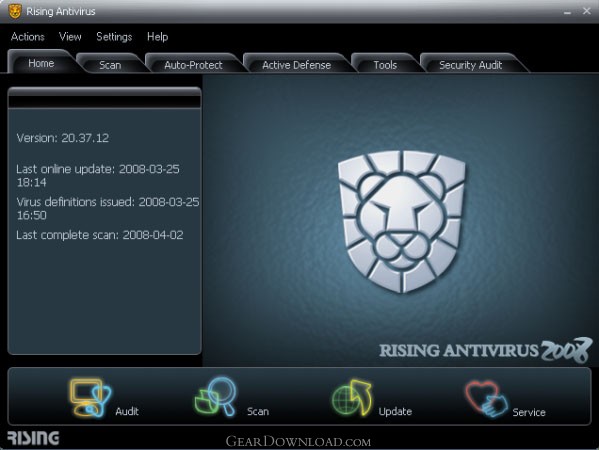Viewport: 599px width, 450px height.
Task: Click the Last complete scan text
Action: click(x=100, y=235)
